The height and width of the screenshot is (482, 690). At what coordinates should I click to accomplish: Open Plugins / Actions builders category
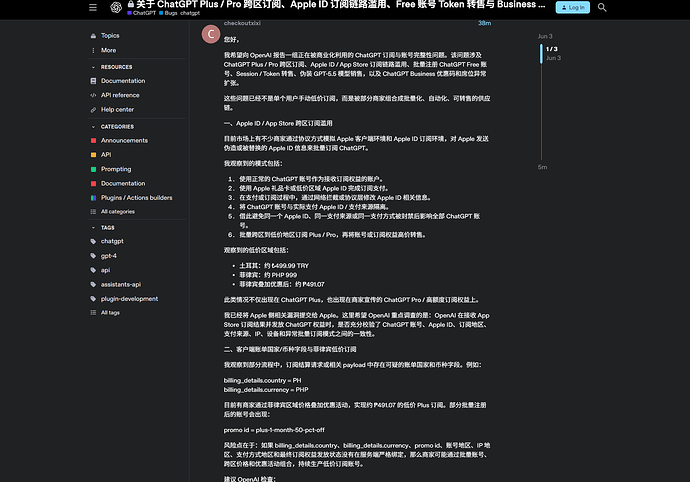[x=137, y=198]
